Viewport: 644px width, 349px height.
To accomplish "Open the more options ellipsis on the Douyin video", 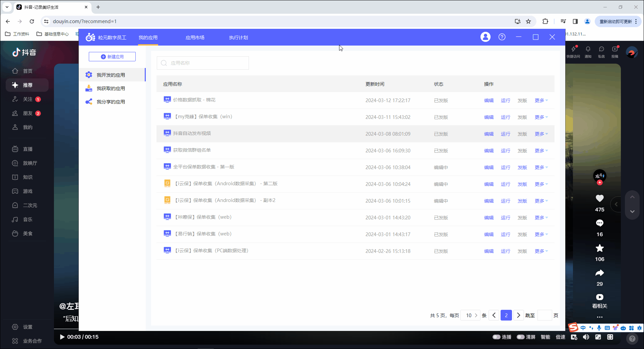I will pyautogui.click(x=599, y=317).
